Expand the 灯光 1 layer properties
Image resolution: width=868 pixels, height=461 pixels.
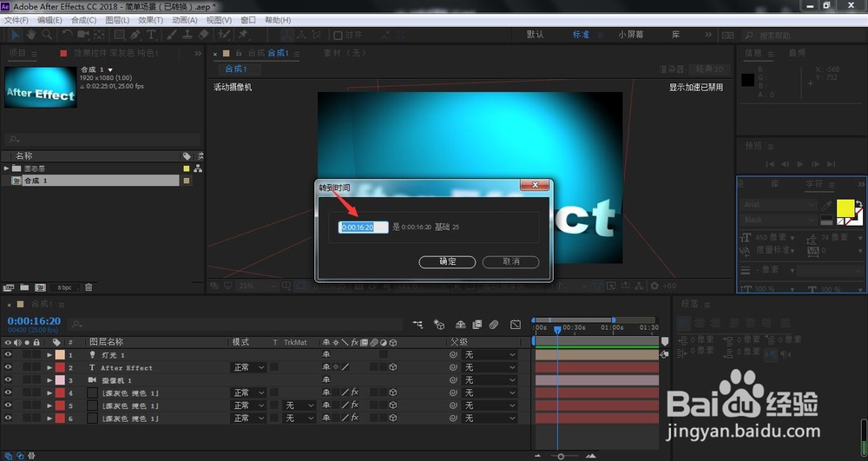pyautogui.click(x=49, y=355)
